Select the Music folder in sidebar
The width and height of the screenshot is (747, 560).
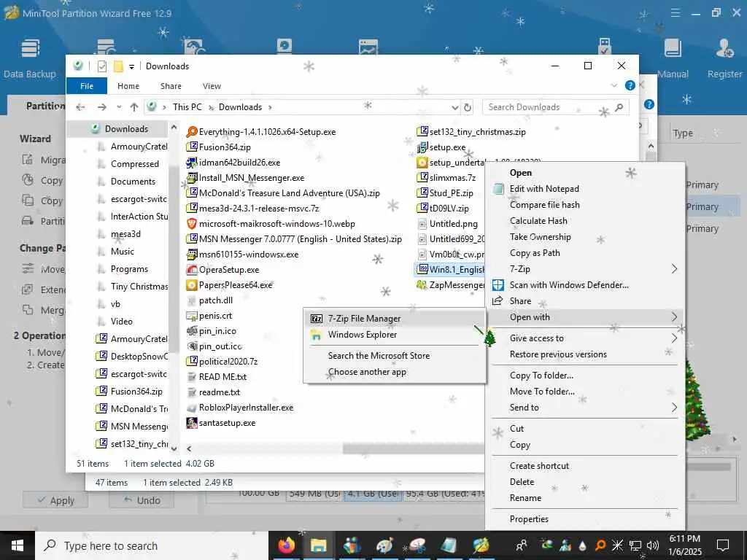123,252
